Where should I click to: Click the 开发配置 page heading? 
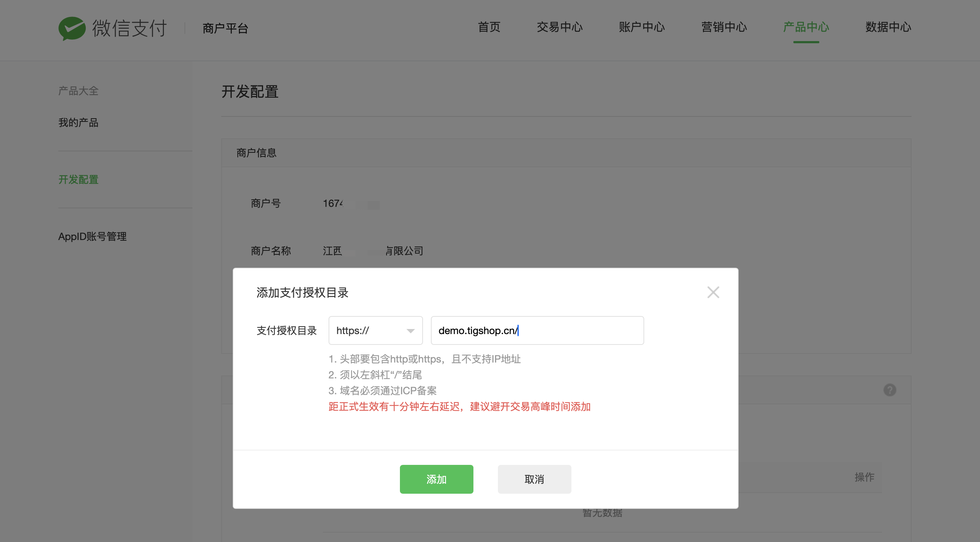tap(250, 92)
